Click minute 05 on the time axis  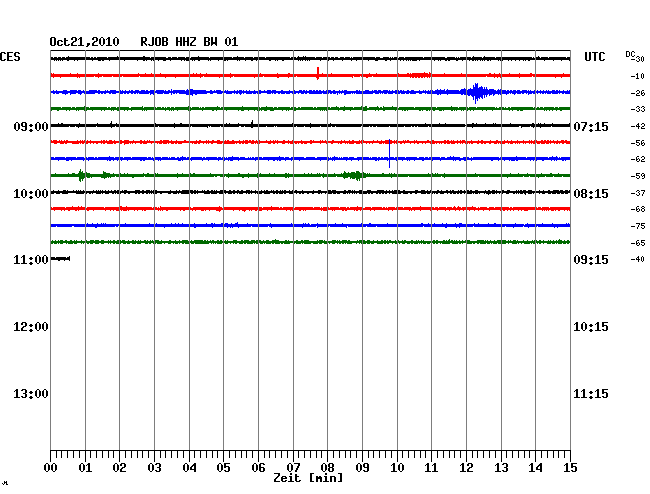223,467
